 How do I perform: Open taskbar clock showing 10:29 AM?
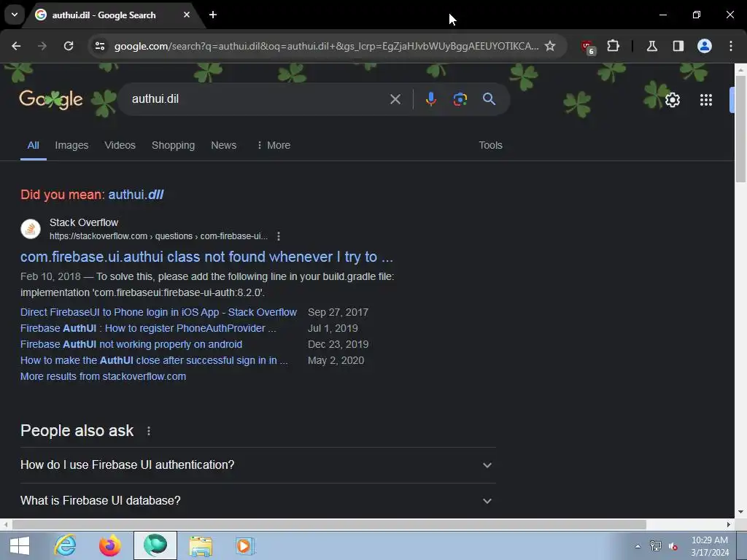point(710,546)
